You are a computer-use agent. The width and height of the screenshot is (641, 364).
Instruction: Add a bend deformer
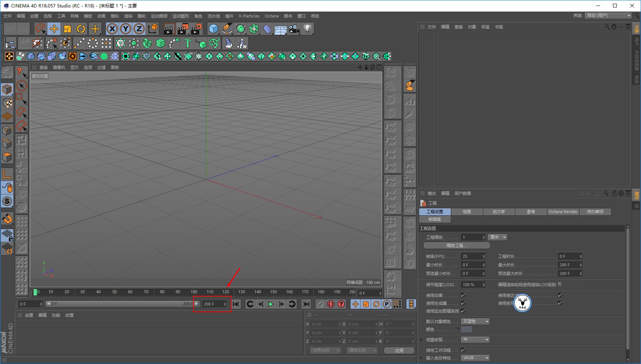tap(267, 29)
